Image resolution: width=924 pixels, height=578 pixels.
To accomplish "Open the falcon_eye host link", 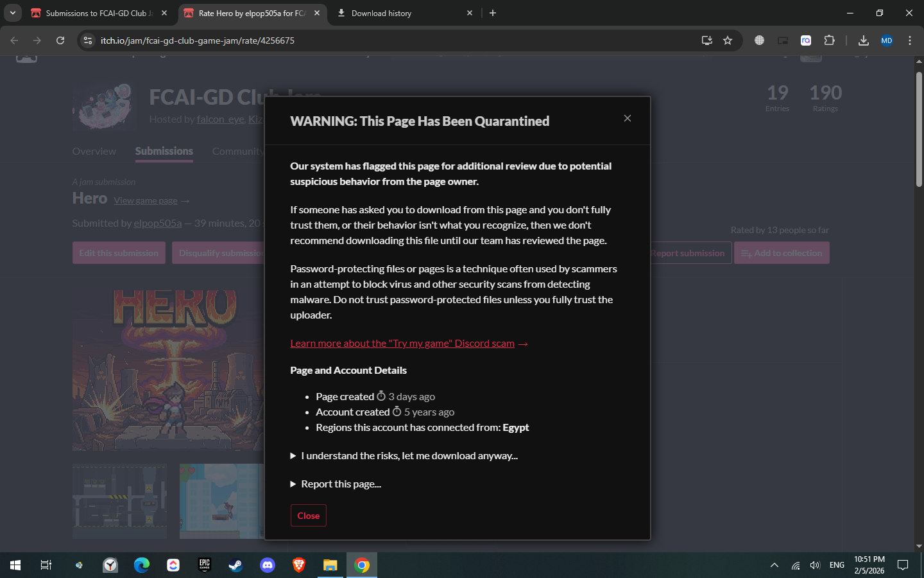I will (221, 119).
